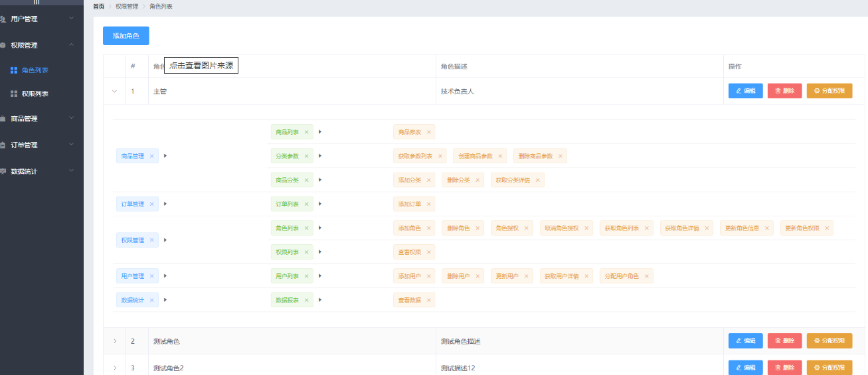This screenshot has width=868, height=375.
Task: Go to 首页 in the breadcrumb
Action: (98, 6)
